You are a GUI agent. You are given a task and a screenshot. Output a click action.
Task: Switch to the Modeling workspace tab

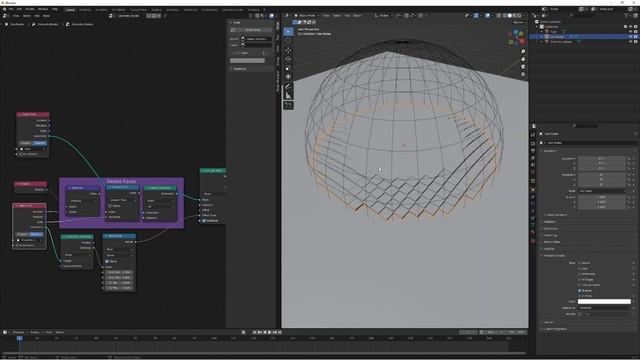pyautogui.click(x=85, y=9)
